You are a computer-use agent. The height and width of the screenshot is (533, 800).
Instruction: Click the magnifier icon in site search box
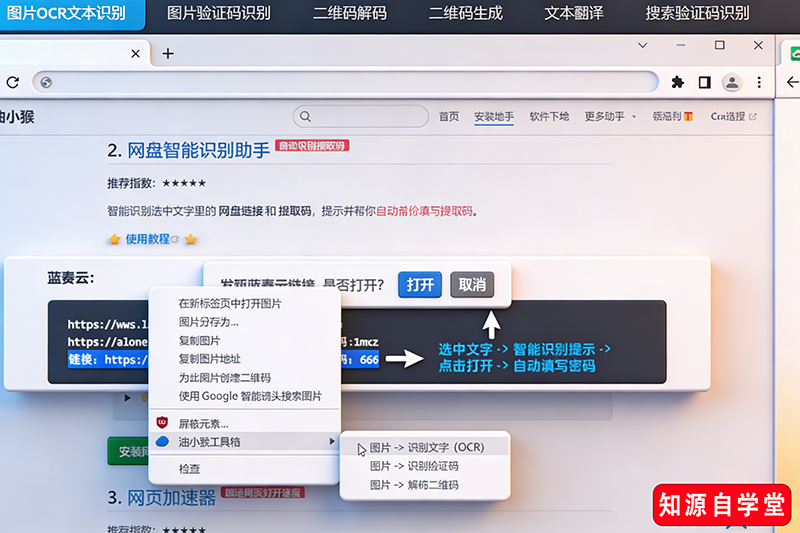pyautogui.click(x=304, y=117)
